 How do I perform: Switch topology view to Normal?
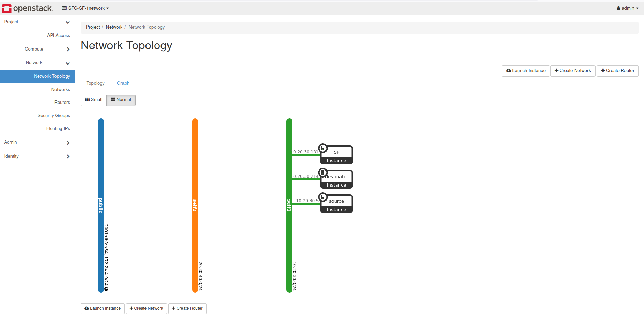point(121,100)
